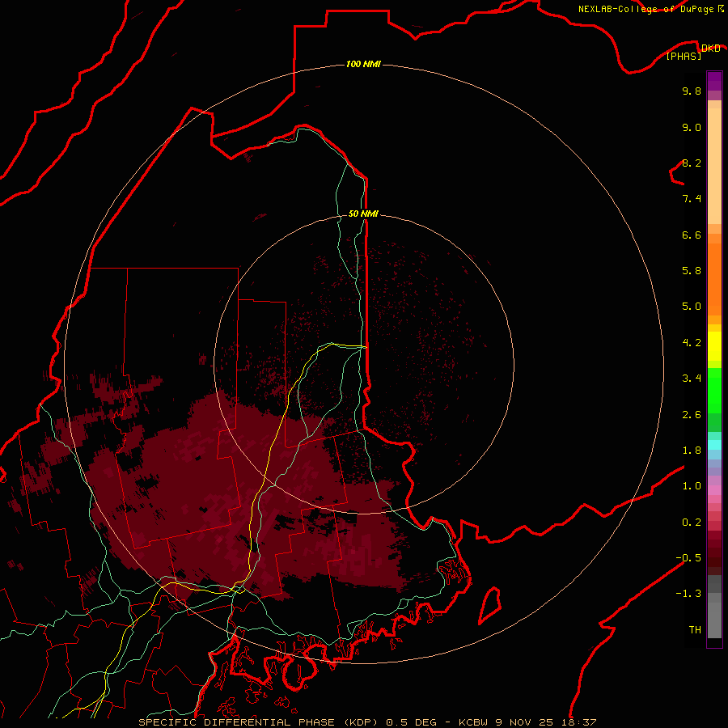Click the cyan segment of the color bar
The width and height of the screenshot is (728, 728).
[714, 445]
